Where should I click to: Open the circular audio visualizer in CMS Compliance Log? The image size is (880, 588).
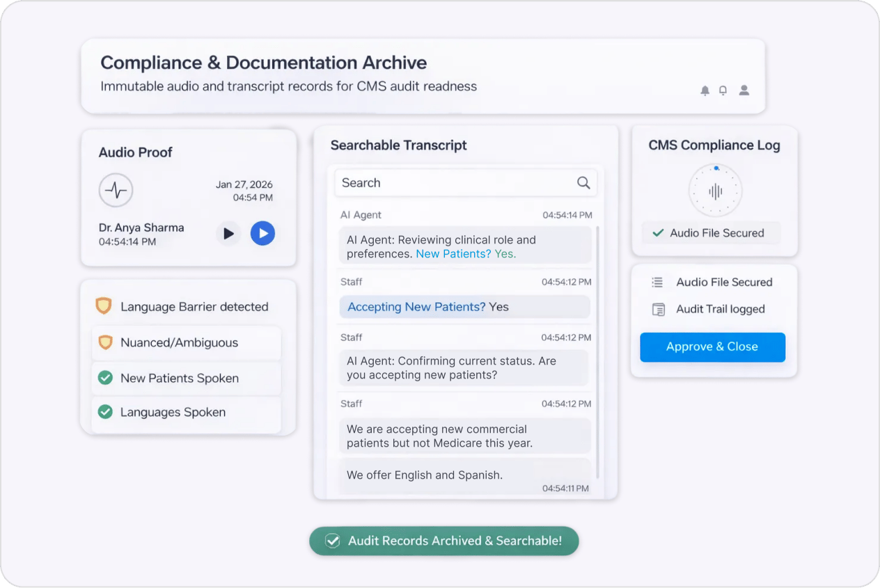pos(715,189)
